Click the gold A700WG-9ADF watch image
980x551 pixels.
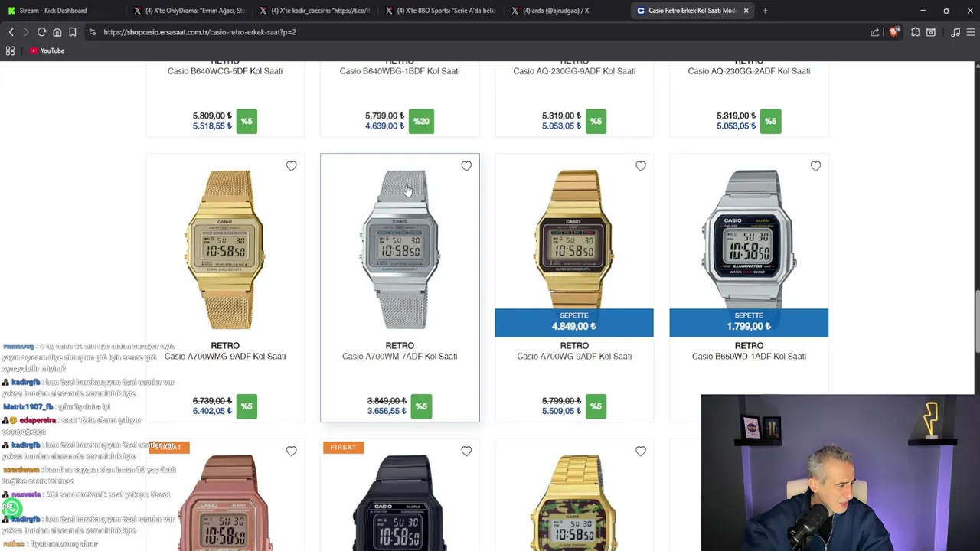[574, 239]
